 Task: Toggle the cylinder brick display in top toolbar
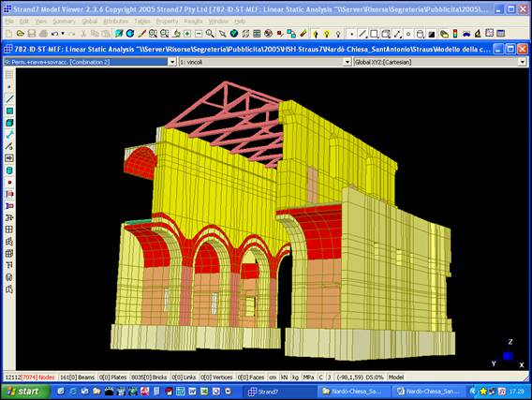pos(420,34)
